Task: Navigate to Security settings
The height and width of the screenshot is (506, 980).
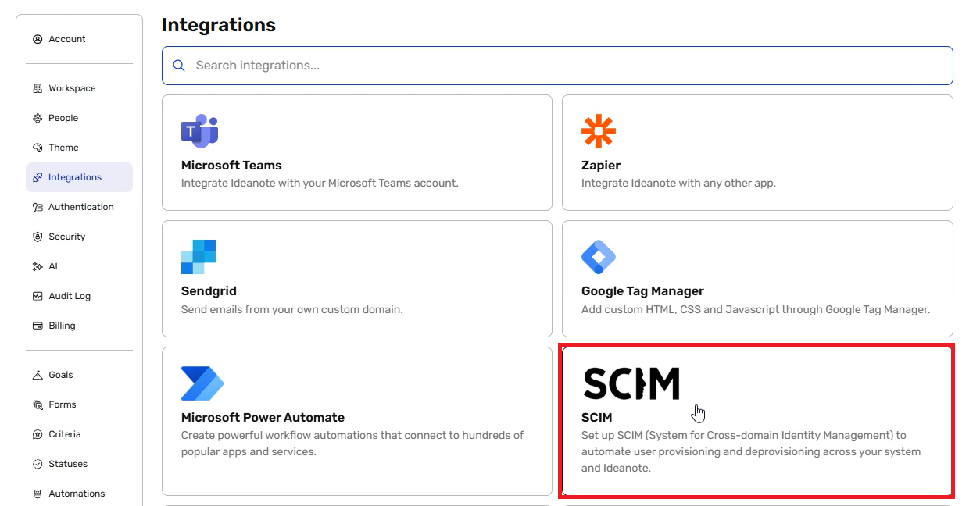Action: [79, 237]
